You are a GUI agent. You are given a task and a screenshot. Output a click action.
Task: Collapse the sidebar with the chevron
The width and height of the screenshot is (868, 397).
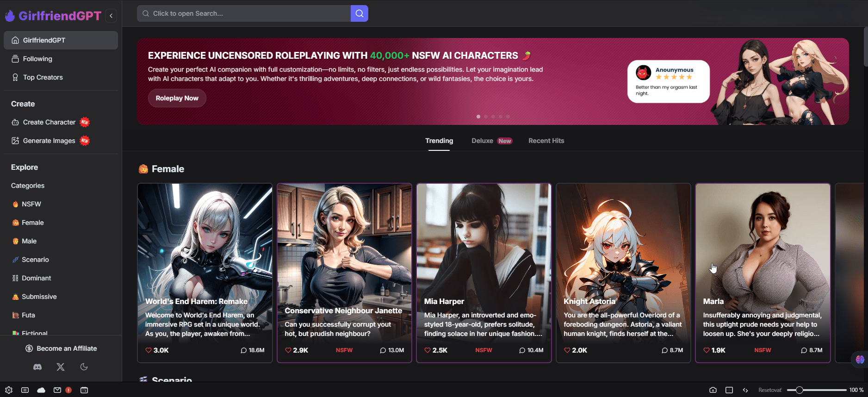click(111, 16)
